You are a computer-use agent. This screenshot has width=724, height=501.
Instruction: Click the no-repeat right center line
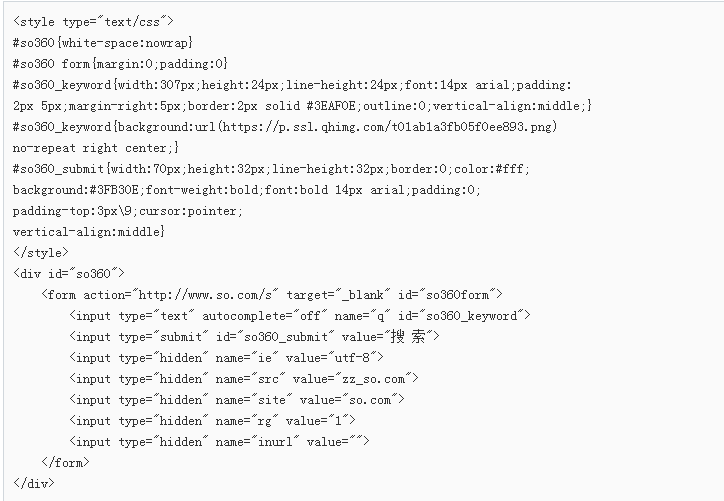(96, 148)
